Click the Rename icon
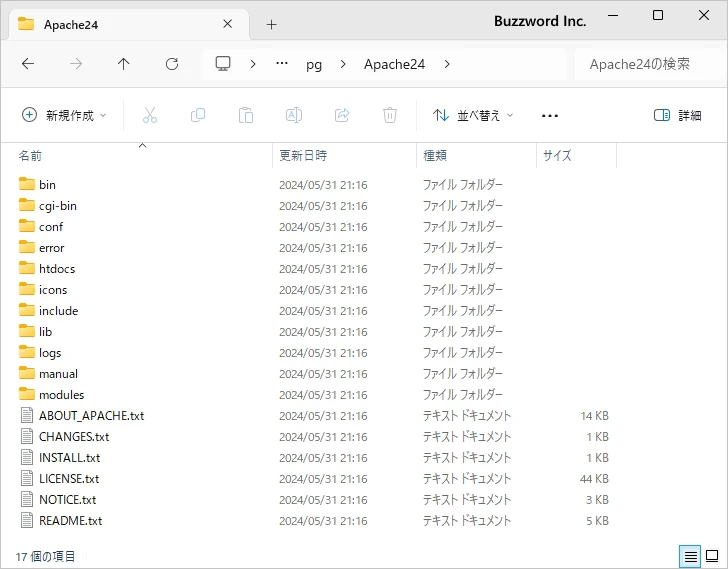The height and width of the screenshot is (569, 728). [x=294, y=115]
